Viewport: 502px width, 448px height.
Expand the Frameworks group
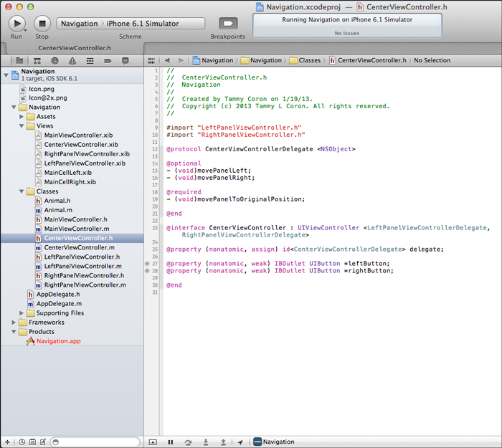pos(13,323)
